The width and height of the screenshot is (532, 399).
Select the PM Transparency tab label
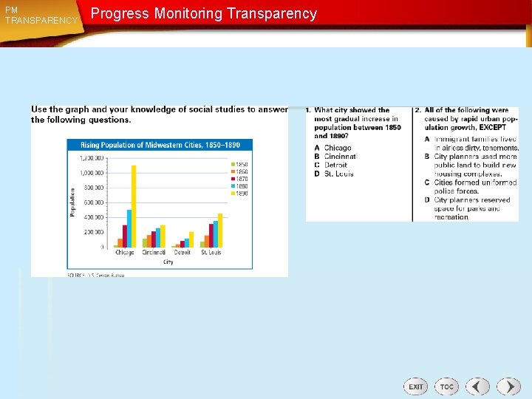tap(41, 16)
